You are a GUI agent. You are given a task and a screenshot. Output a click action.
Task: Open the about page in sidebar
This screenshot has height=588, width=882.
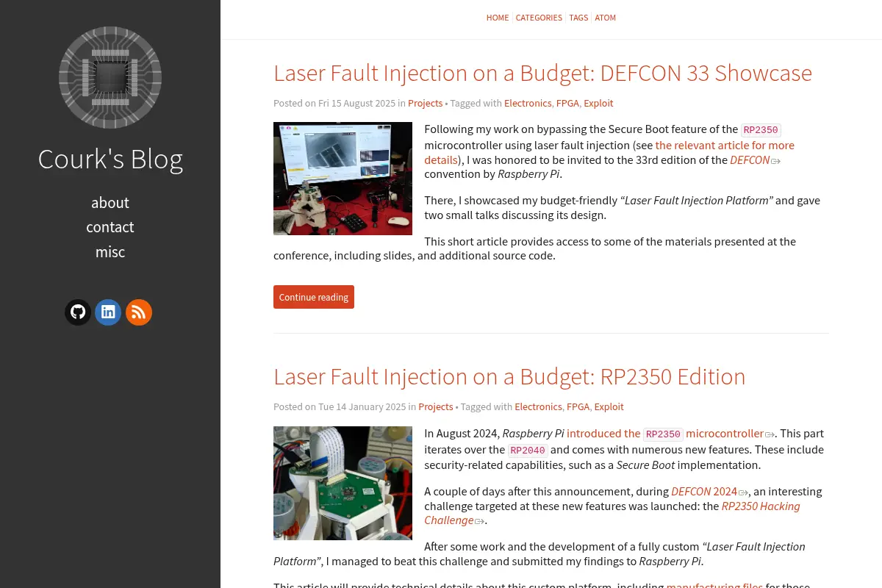pyautogui.click(x=110, y=202)
